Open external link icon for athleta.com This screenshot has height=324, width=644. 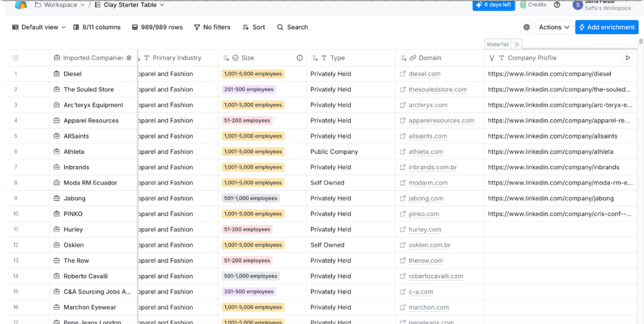402,152
